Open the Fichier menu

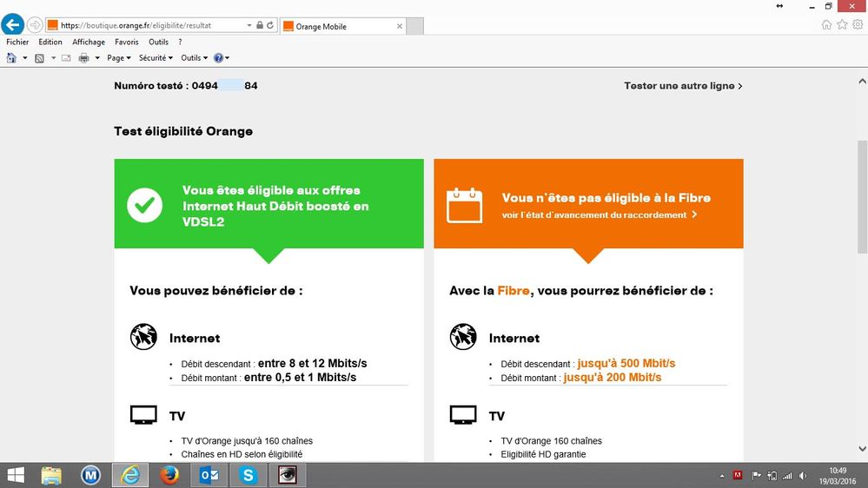pyautogui.click(x=17, y=42)
